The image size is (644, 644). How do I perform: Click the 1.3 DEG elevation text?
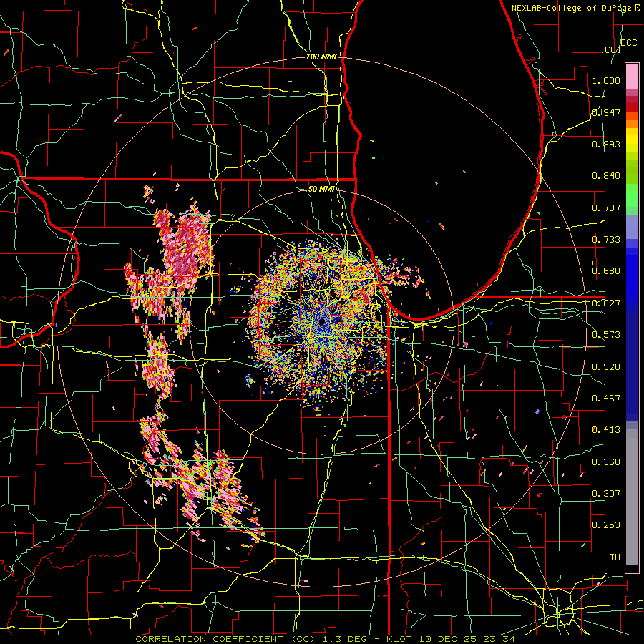pyautogui.click(x=345, y=639)
